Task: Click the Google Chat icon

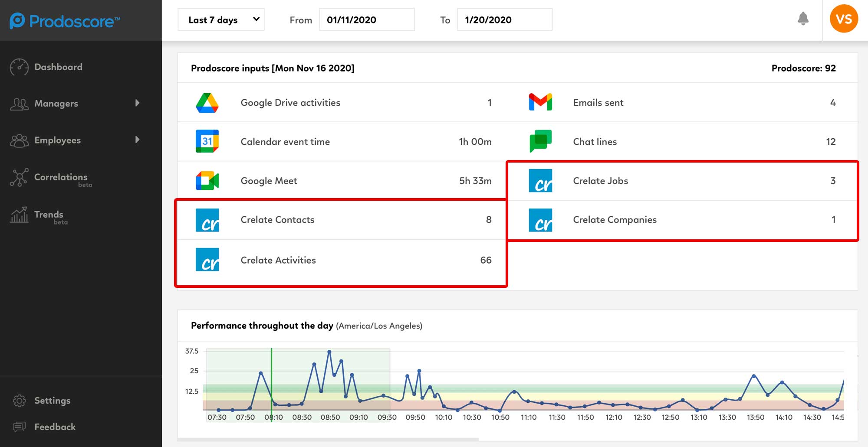Action: click(x=540, y=141)
